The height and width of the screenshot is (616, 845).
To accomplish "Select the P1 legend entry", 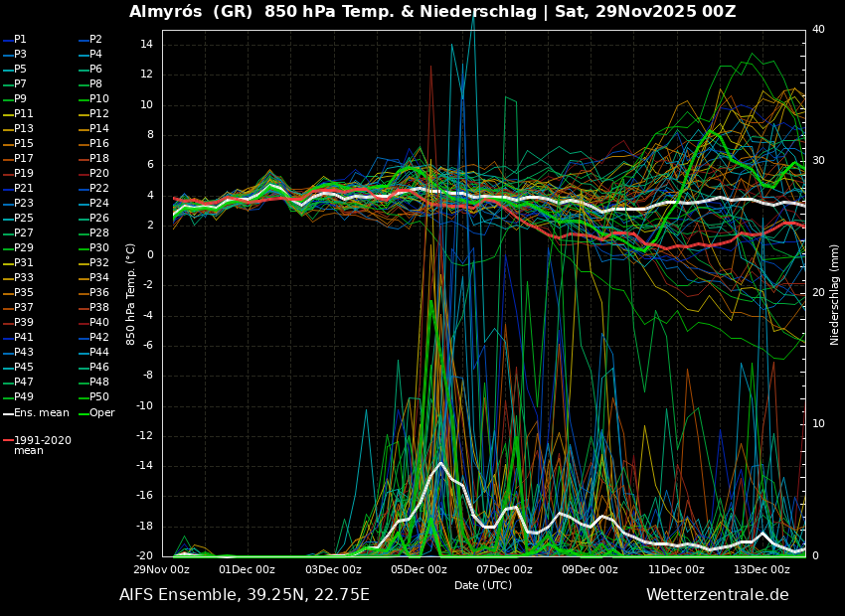I will (20, 40).
